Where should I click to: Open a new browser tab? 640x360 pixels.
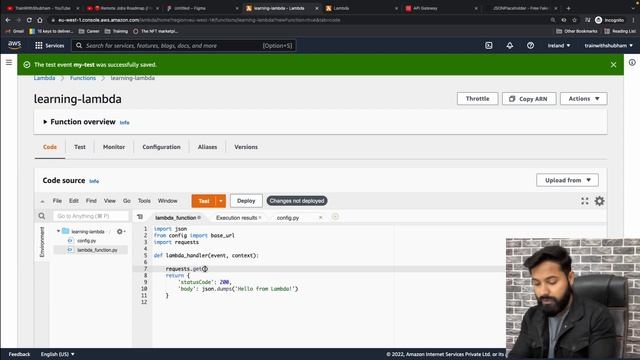pyautogui.click(x=568, y=8)
